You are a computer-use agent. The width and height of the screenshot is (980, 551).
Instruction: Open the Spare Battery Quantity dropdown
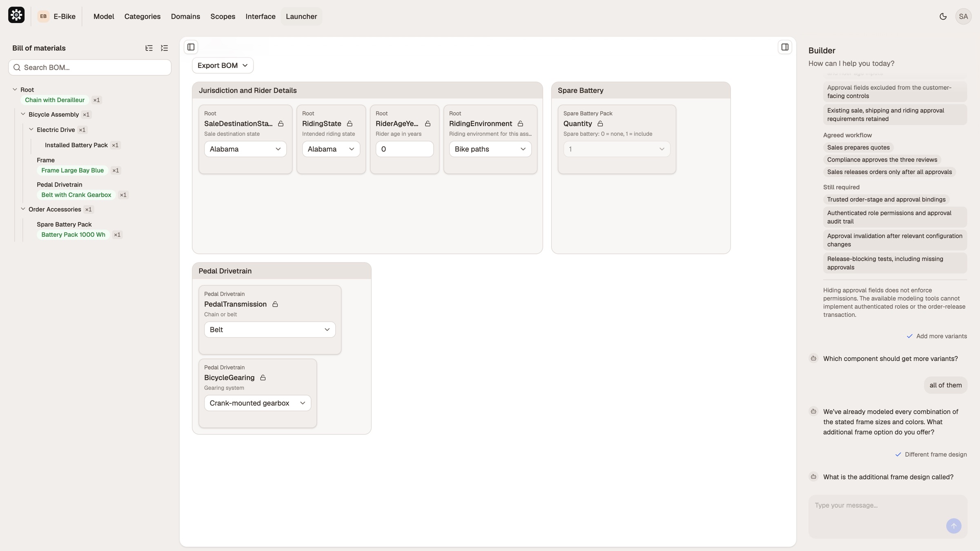(617, 149)
